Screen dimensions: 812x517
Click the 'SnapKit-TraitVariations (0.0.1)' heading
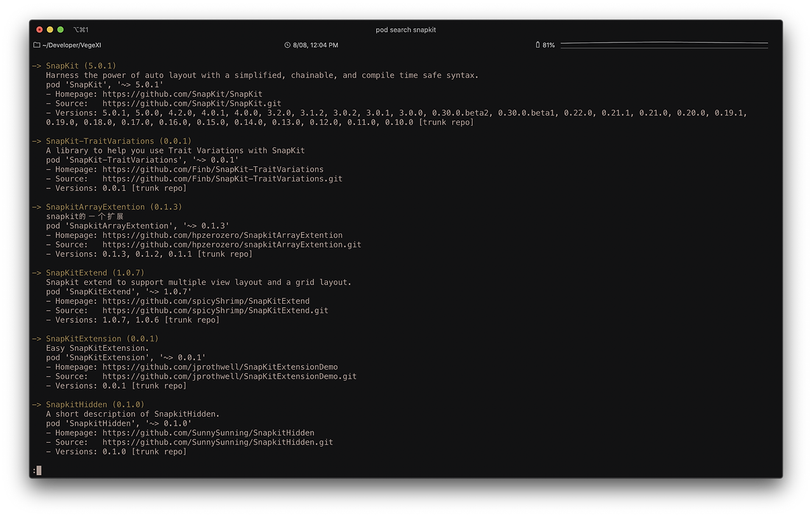pyautogui.click(x=119, y=141)
